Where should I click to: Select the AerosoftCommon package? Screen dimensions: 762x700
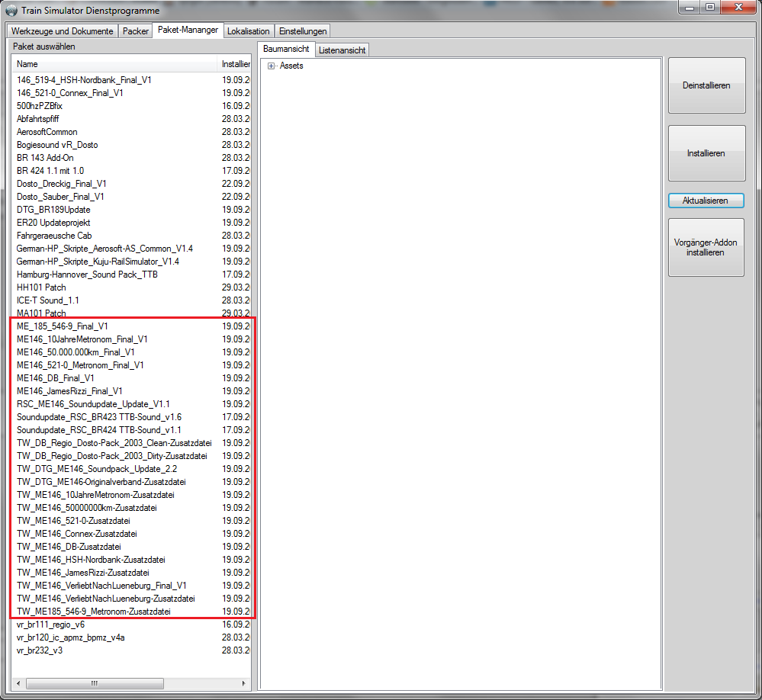47,132
